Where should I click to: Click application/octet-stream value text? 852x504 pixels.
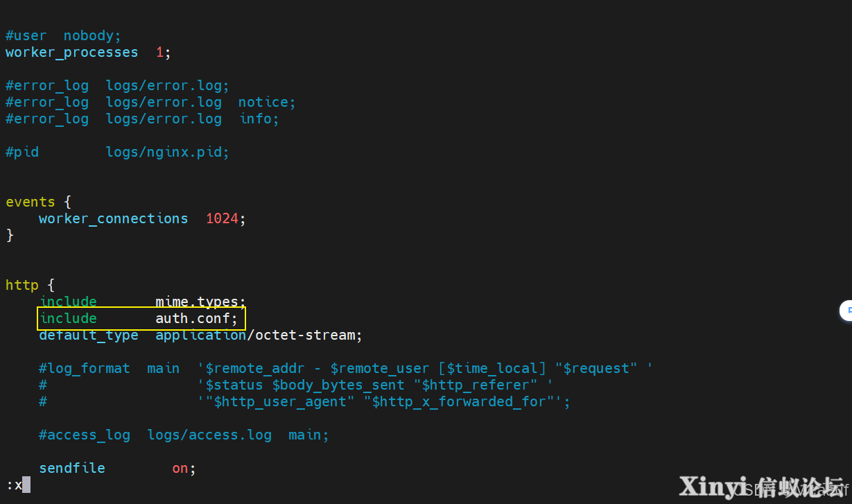coord(259,336)
